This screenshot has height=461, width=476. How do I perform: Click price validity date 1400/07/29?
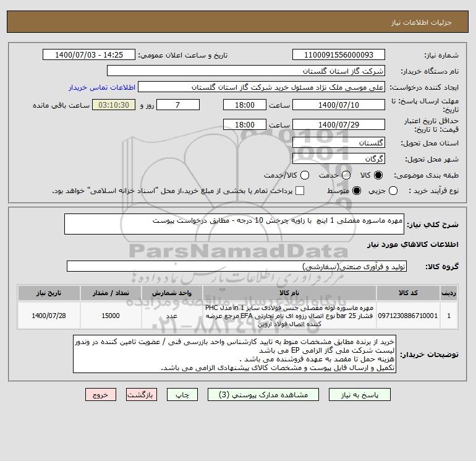[x=339, y=124]
